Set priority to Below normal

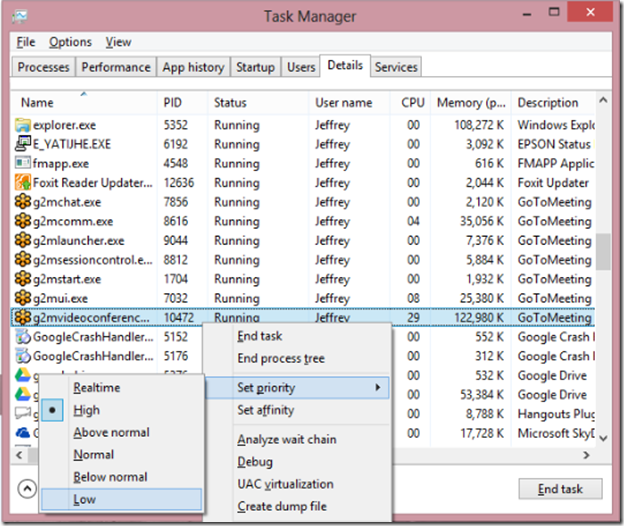(x=110, y=477)
